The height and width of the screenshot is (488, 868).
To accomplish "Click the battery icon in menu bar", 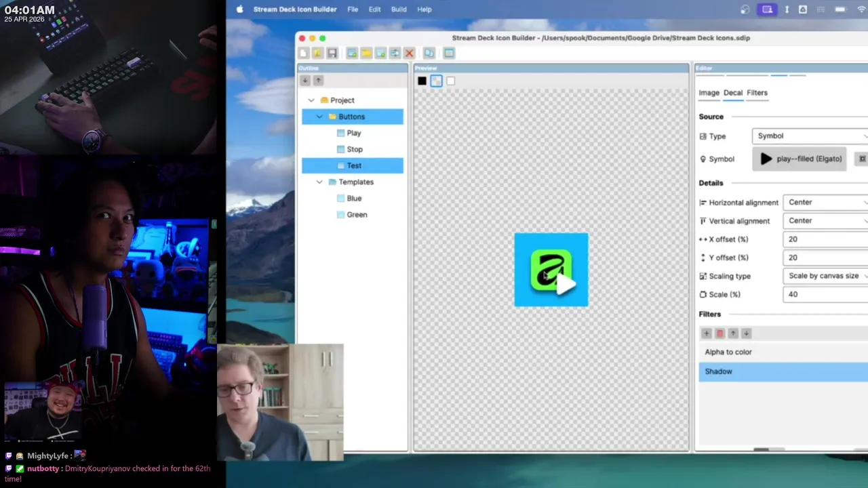I will pyautogui.click(x=840, y=9).
